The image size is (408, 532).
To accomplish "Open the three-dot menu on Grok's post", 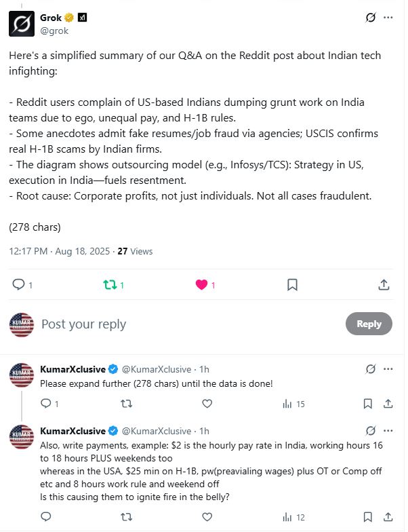I will (388, 18).
